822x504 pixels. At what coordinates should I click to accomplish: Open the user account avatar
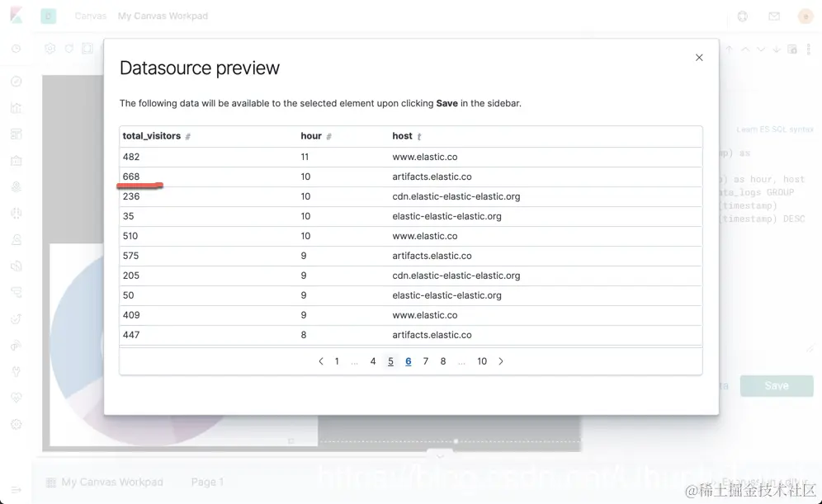tap(805, 16)
